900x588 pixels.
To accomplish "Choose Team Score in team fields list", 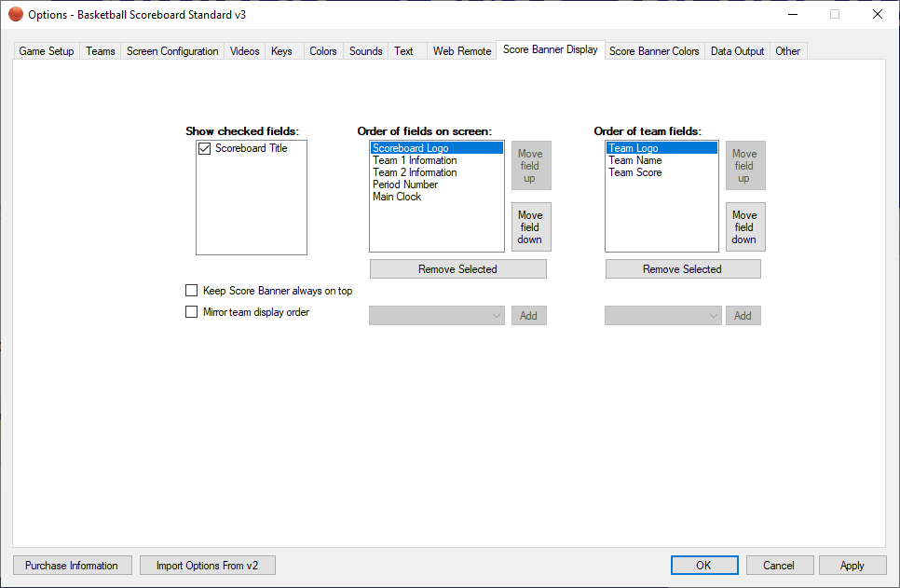I will (635, 172).
